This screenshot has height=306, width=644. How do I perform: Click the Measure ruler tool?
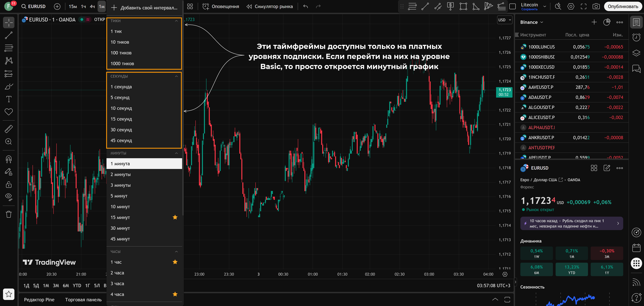[9, 129]
